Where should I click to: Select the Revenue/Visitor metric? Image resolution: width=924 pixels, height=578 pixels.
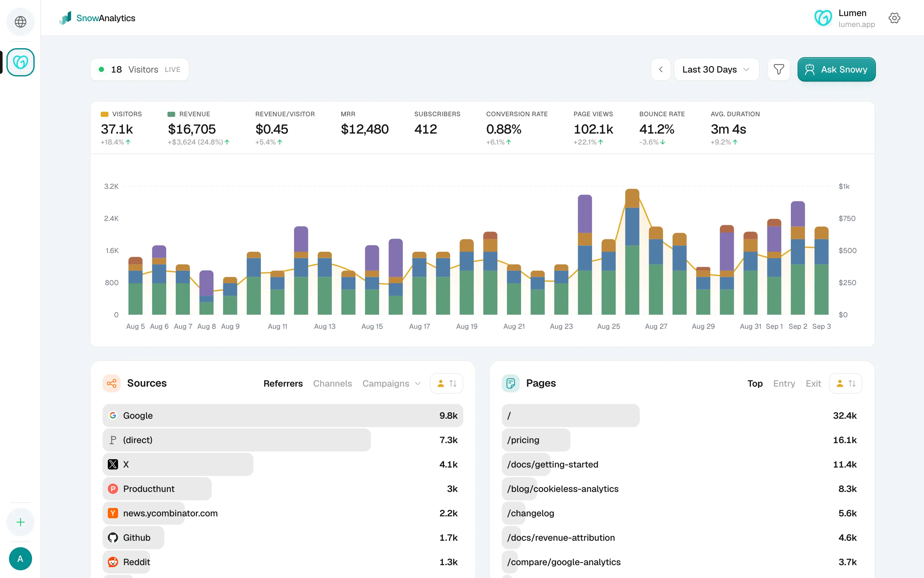coord(285,129)
